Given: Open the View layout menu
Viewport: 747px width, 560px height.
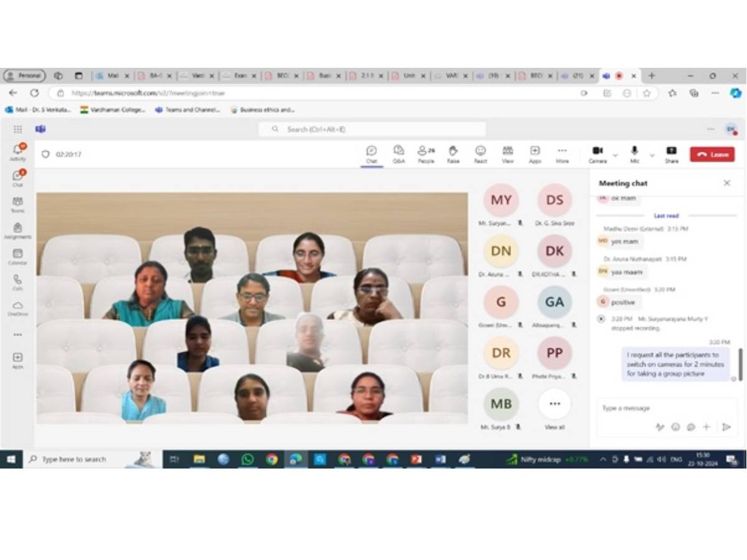Looking at the screenshot, I should [507, 153].
